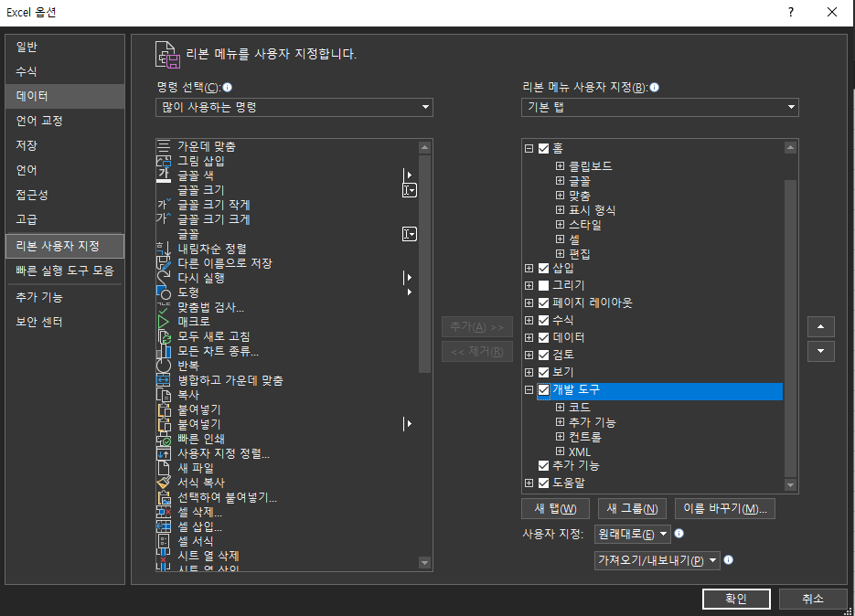
Task: Click the 다른 이름으로 저장 icon
Action: point(164,263)
